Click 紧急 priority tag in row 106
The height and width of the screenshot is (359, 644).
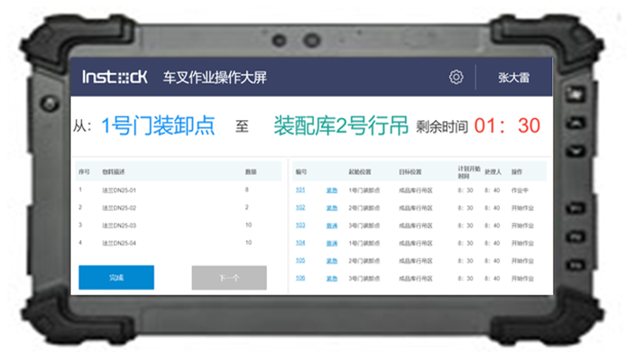[x=332, y=279]
